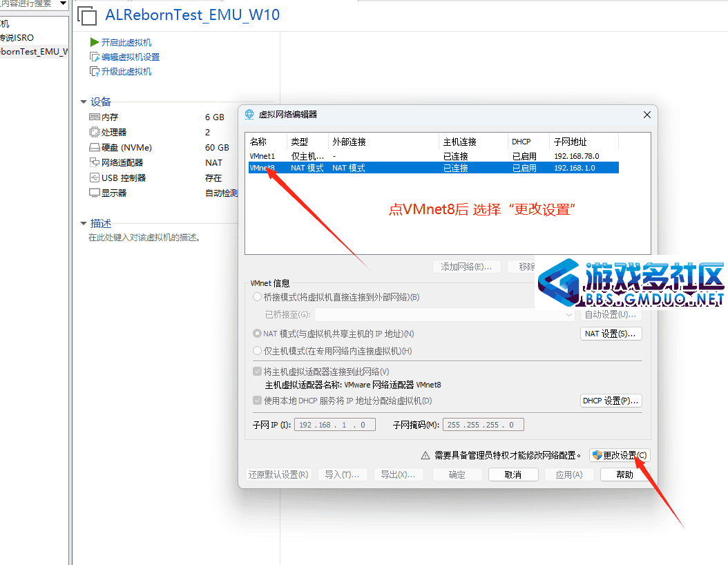Click the edit virtual machine settings icon

pos(94,57)
